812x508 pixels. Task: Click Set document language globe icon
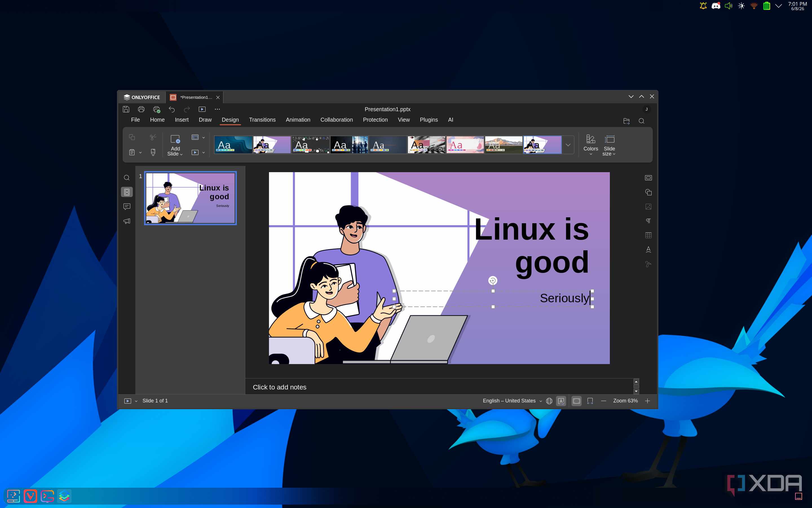pos(549,401)
